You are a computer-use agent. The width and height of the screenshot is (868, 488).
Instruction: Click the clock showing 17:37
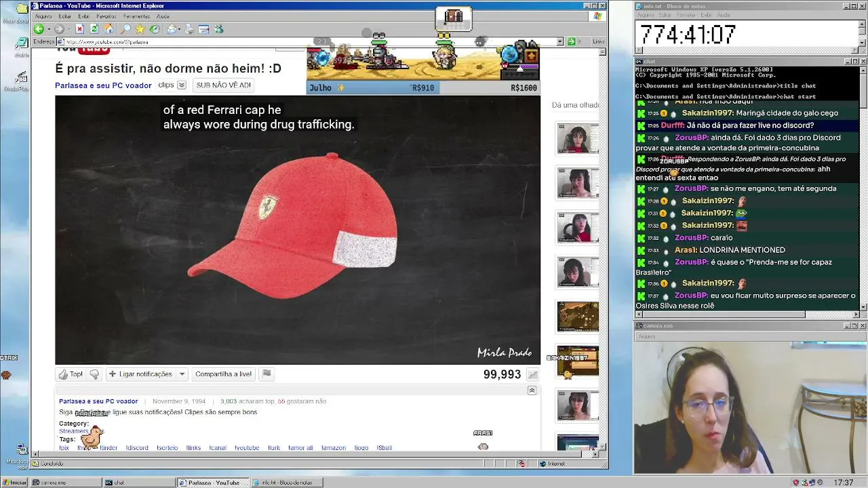844,483
